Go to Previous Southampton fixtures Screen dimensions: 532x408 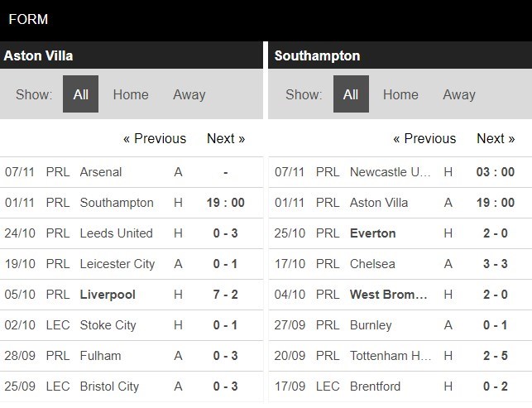[424, 138]
